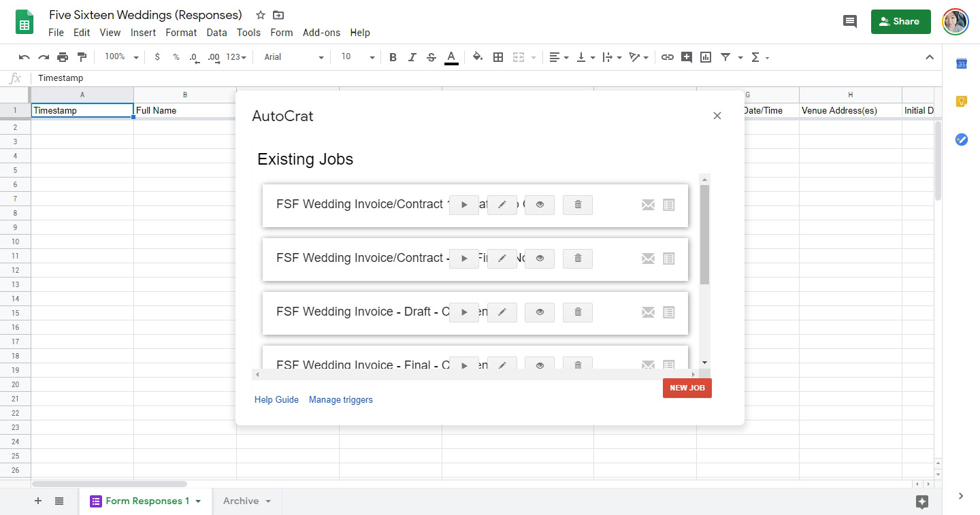Click the All Sheets list button
The height and width of the screenshot is (515, 980).
[x=59, y=501]
